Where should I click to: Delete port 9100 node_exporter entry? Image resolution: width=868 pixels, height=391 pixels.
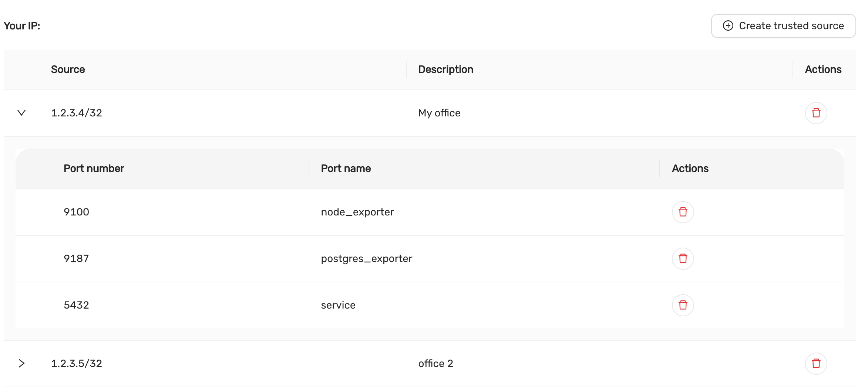click(683, 212)
